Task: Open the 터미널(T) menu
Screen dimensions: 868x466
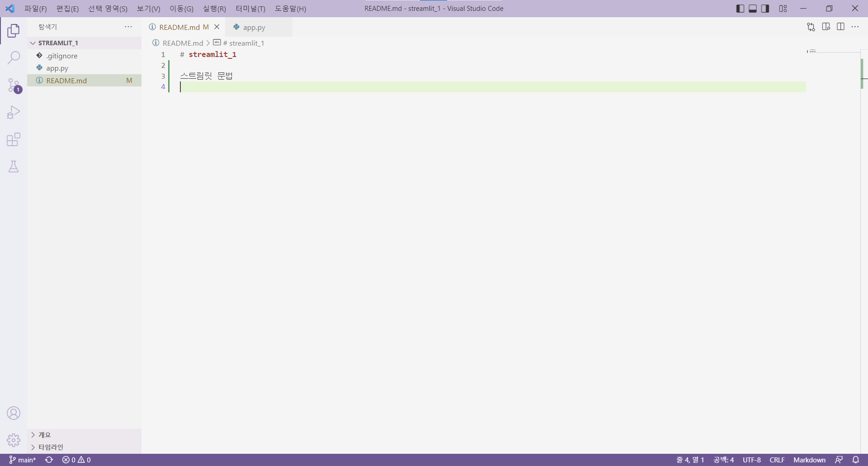Action: click(250, 9)
